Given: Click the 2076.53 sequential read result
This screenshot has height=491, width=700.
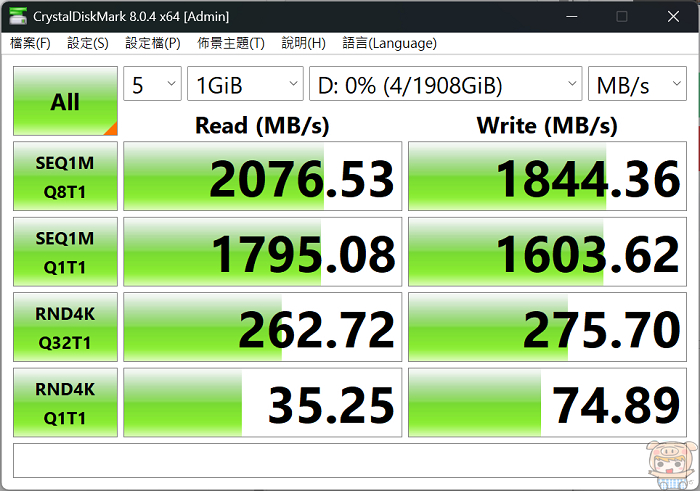Looking at the screenshot, I should [262, 176].
